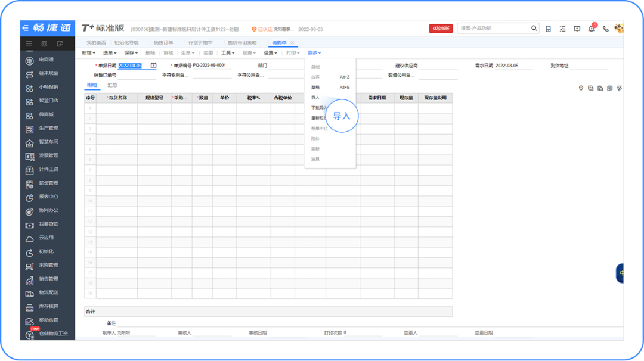Switch to the 存货价格本 tab

(200, 43)
